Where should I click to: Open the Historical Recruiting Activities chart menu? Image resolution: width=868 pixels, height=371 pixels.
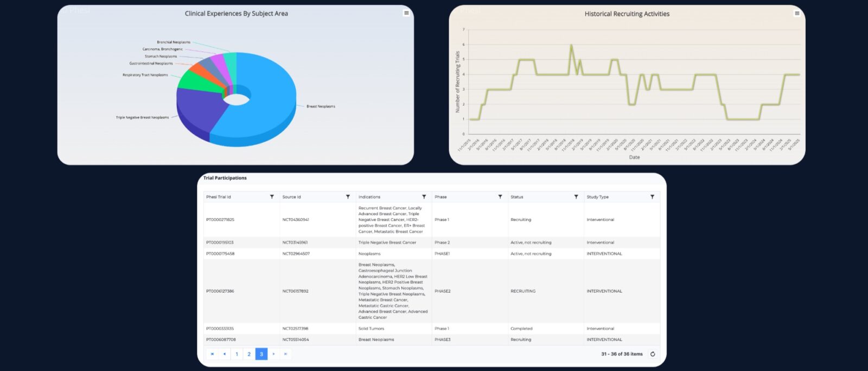797,14
